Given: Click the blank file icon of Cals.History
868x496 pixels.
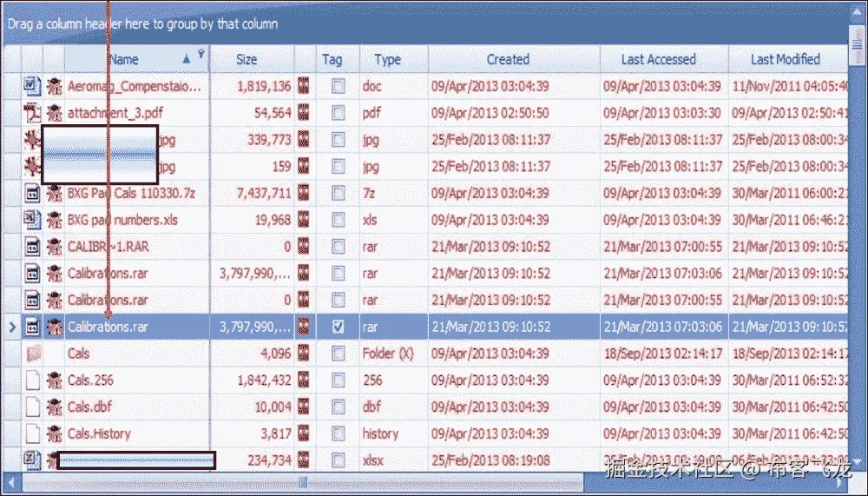Looking at the screenshot, I should click(33, 433).
